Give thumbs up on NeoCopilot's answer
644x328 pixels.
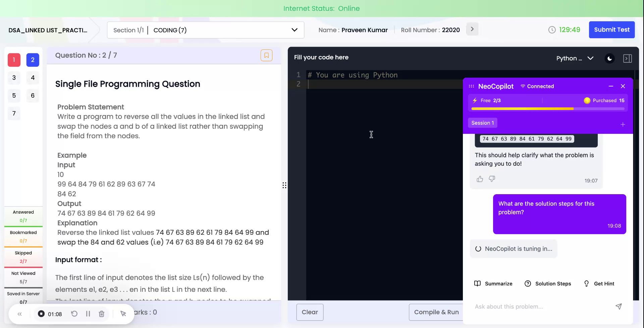click(x=479, y=179)
